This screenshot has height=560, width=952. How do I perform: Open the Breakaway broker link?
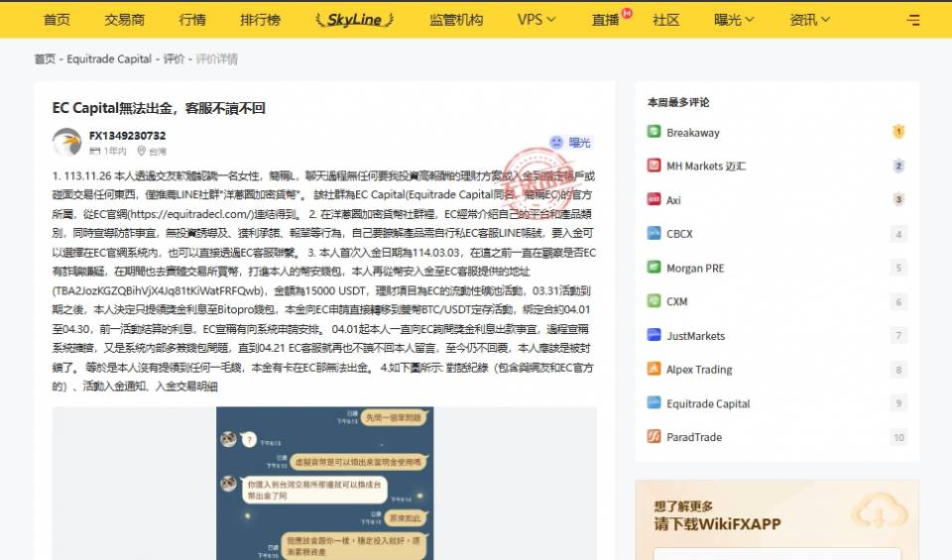(693, 132)
